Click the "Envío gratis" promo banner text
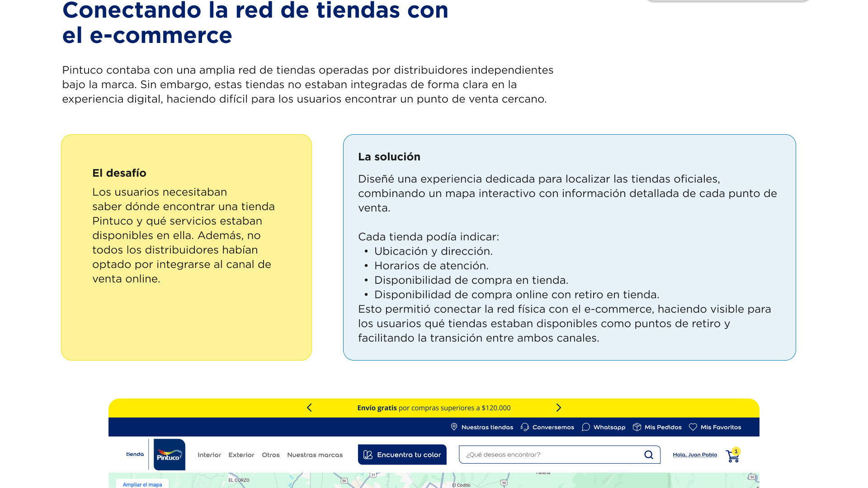Screen dimensions: 868x488 [434, 408]
